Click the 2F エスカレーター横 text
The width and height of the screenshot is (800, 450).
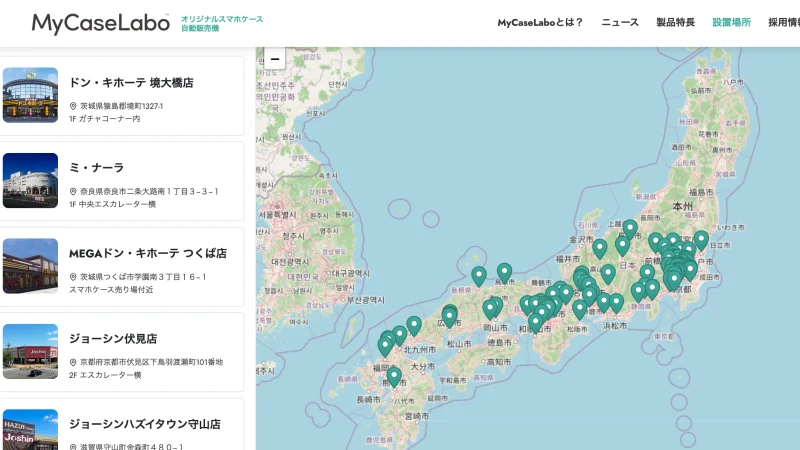105,375
